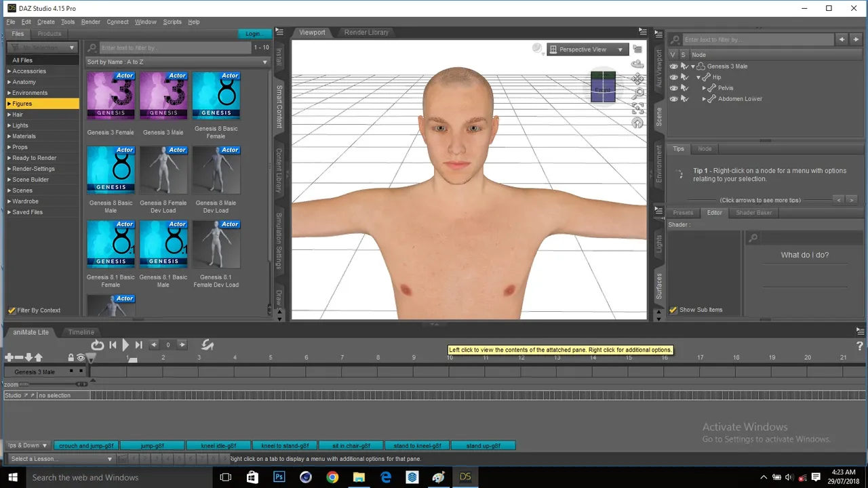The height and width of the screenshot is (488, 868).
Task: Open the Ups & Down aniBlock category dropdown
Action: click(x=27, y=445)
